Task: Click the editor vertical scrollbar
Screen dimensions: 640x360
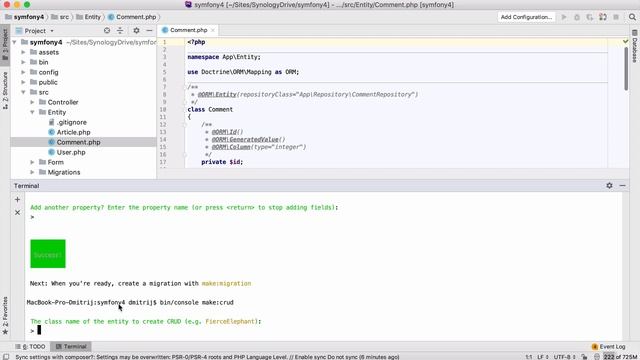Action: [626, 69]
